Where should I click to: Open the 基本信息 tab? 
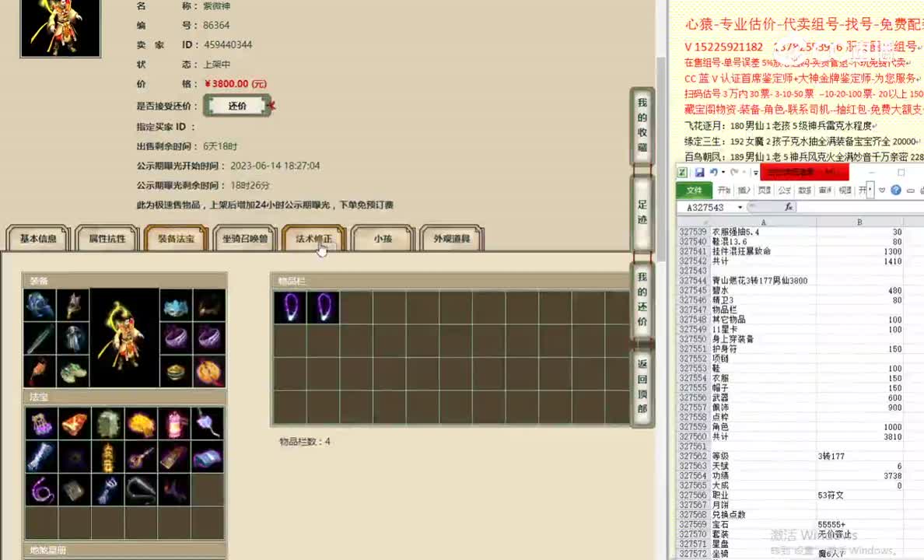pos(38,238)
